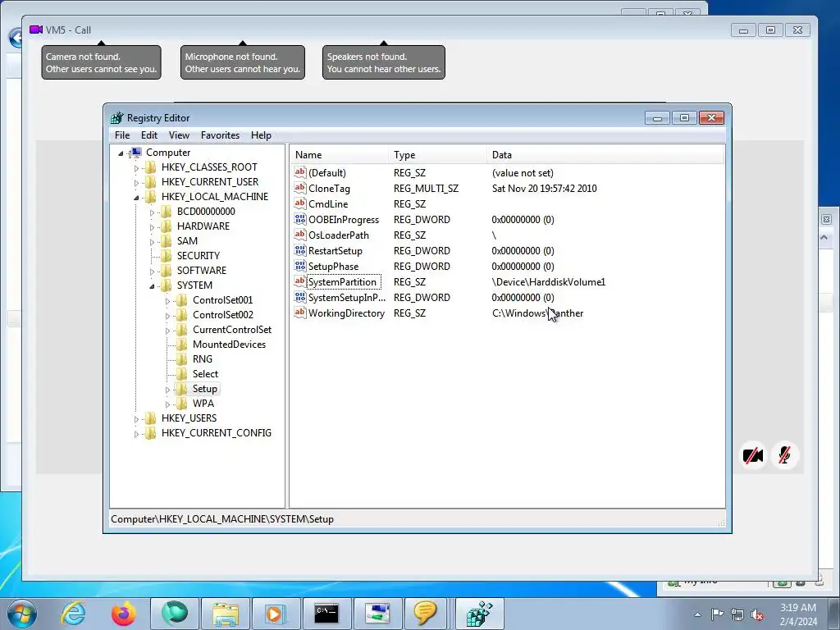840x630 pixels.
Task: Open the View menu
Action: click(x=179, y=135)
